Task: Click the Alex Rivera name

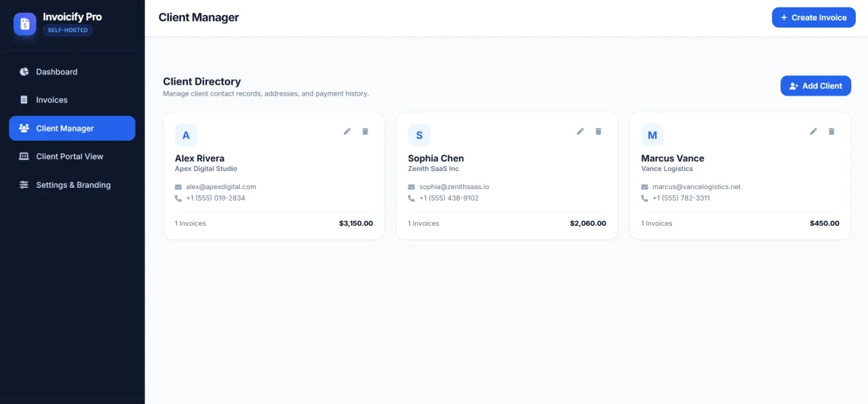Action: tap(199, 159)
